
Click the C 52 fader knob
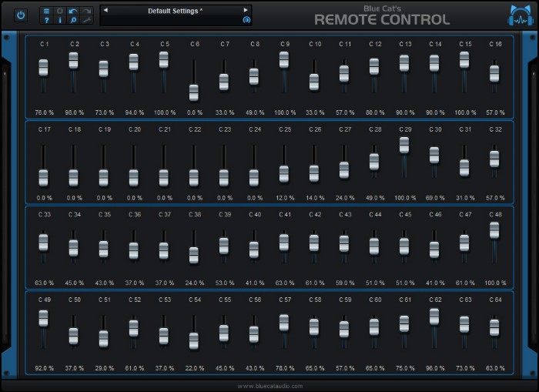134,328
